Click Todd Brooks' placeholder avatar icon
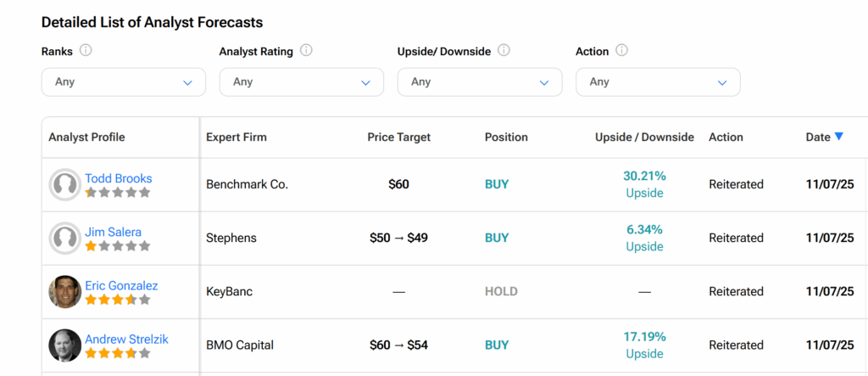868x376 pixels. [x=65, y=185]
